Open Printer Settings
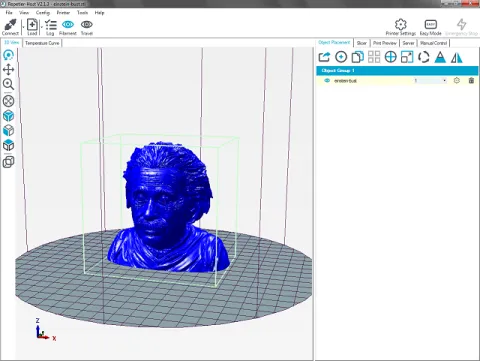The image size is (480, 361). point(401,27)
